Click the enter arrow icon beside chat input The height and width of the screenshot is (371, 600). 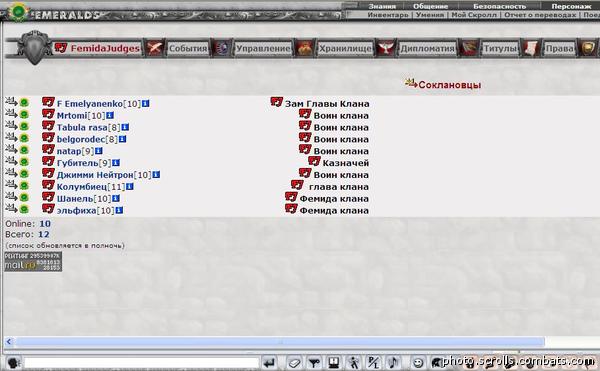[x=270, y=363]
